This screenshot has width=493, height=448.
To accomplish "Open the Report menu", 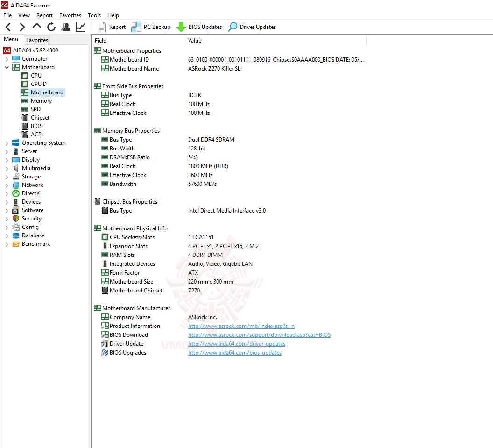I will [x=45, y=15].
